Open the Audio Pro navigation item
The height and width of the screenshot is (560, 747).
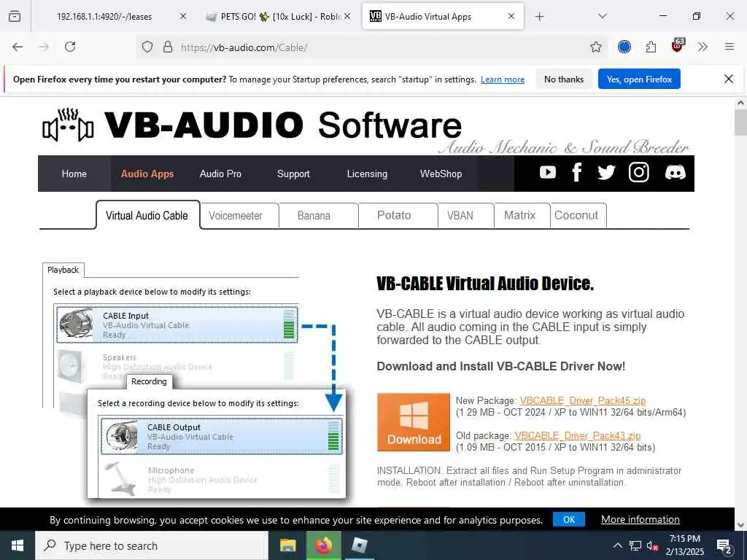(220, 174)
